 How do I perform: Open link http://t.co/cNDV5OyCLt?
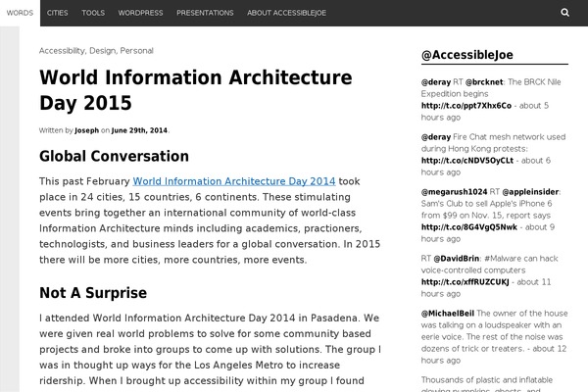click(x=467, y=161)
